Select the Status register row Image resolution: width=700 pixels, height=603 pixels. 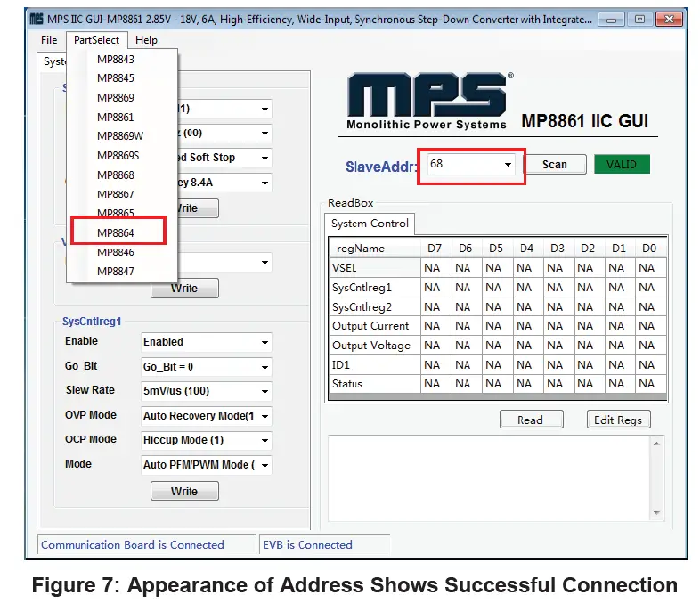tap(498, 384)
